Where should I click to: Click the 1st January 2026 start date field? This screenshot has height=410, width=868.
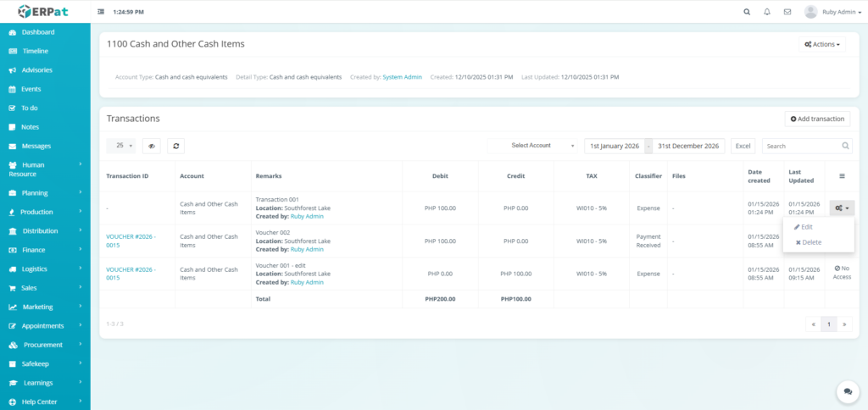pyautogui.click(x=615, y=146)
